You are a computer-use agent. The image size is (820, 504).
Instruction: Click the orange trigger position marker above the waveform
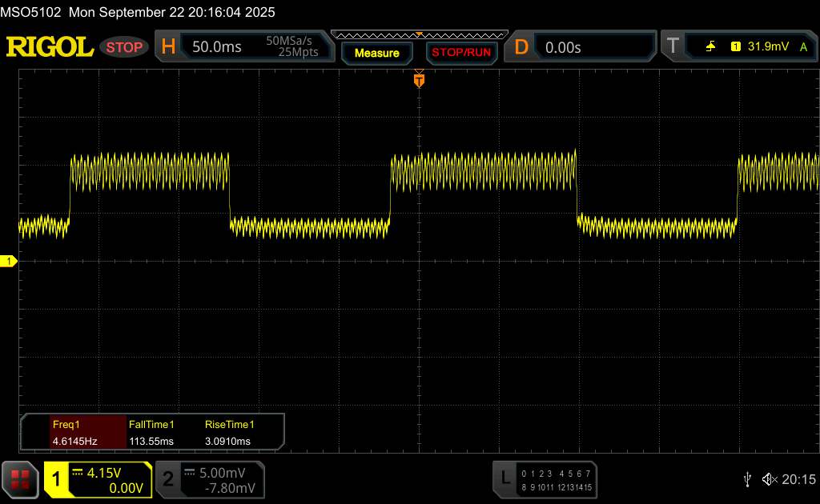pyautogui.click(x=418, y=80)
